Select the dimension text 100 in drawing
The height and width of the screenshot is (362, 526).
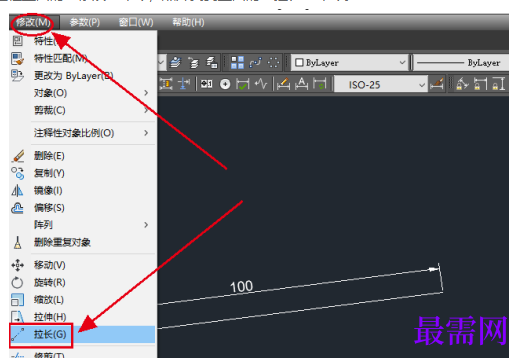point(241,287)
